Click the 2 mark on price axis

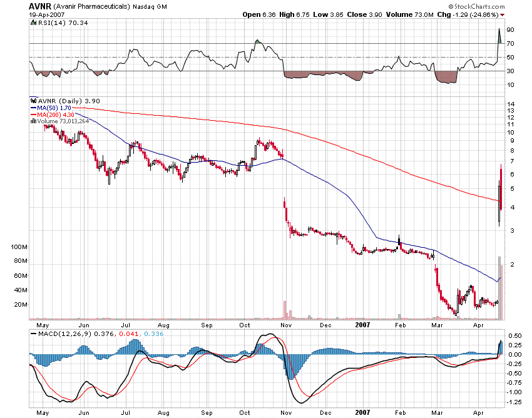(x=512, y=264)
